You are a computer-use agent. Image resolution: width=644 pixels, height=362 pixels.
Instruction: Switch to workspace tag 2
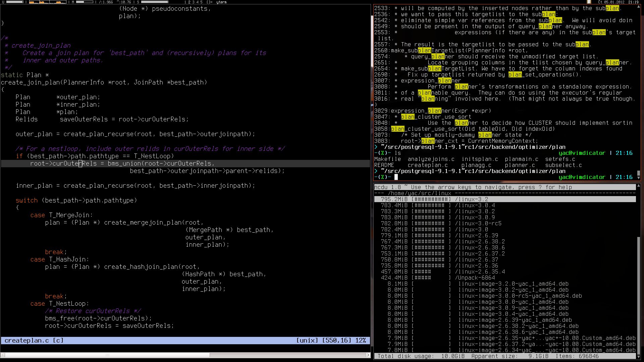(189, 2)
